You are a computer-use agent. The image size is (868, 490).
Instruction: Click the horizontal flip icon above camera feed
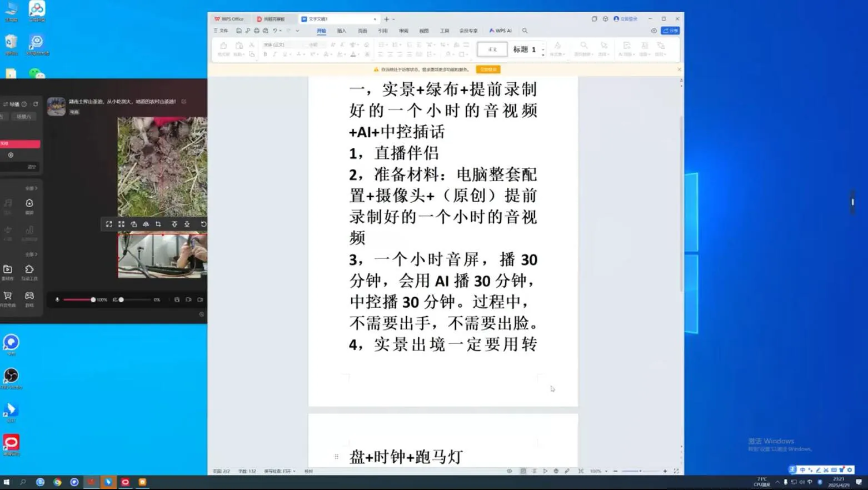[x=146, y=224]
